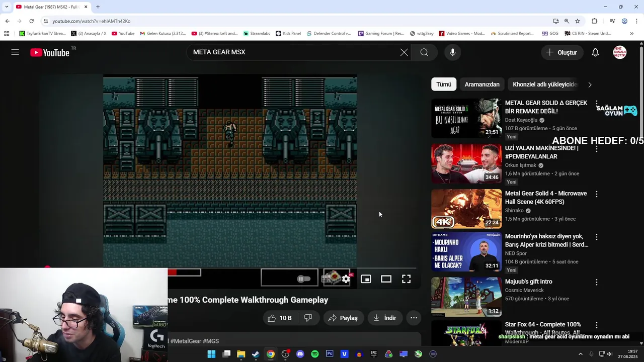644x362 pixels.
Task: Select the Tümü filter chip
Action: [x=444, y=84]
